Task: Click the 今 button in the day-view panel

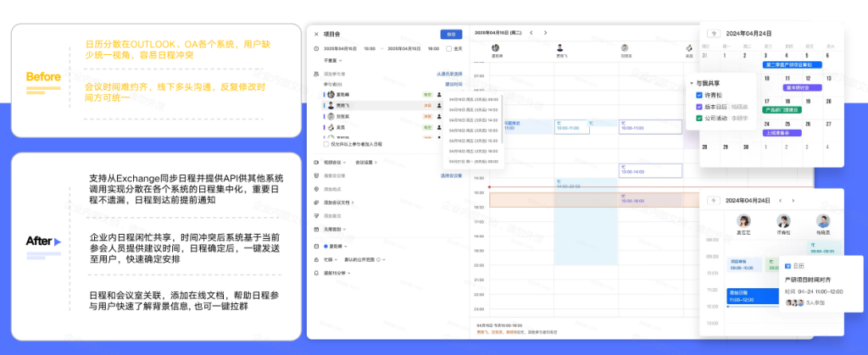Action: click(715, 200)
